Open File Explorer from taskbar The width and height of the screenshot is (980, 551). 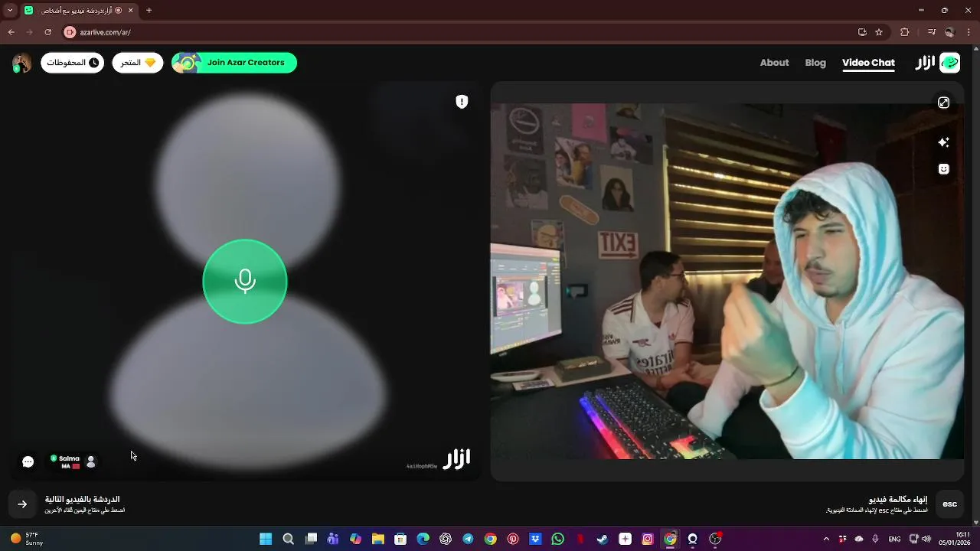[x=378, y=539]
